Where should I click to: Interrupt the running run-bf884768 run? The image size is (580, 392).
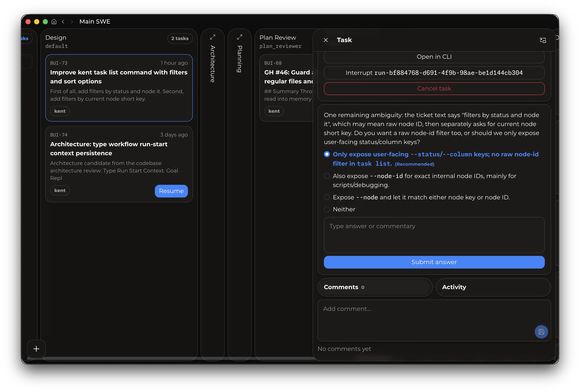click(434, 73)
